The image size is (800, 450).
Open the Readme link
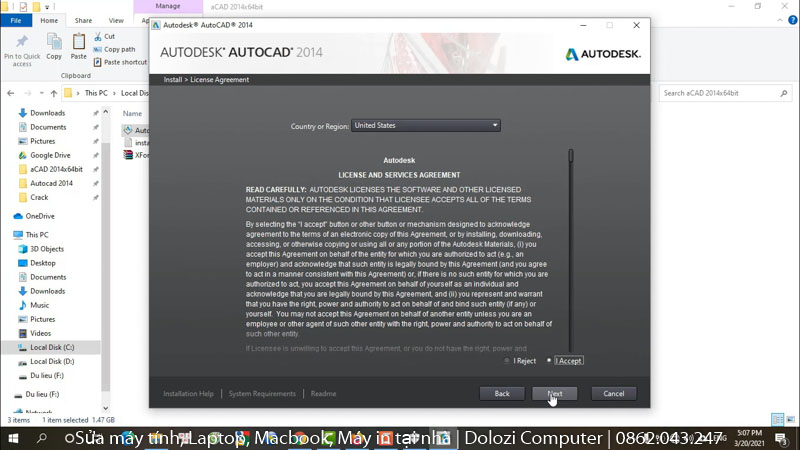[x=323, y=393]
